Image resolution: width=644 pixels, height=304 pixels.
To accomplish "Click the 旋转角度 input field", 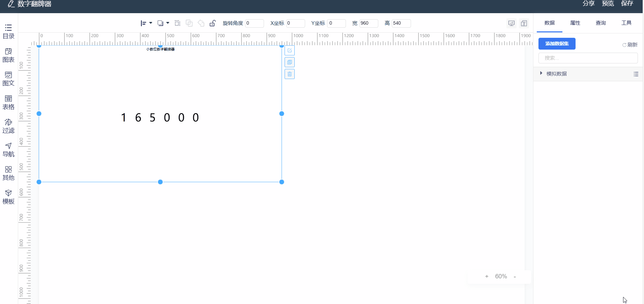I will [x=254, y=23].
